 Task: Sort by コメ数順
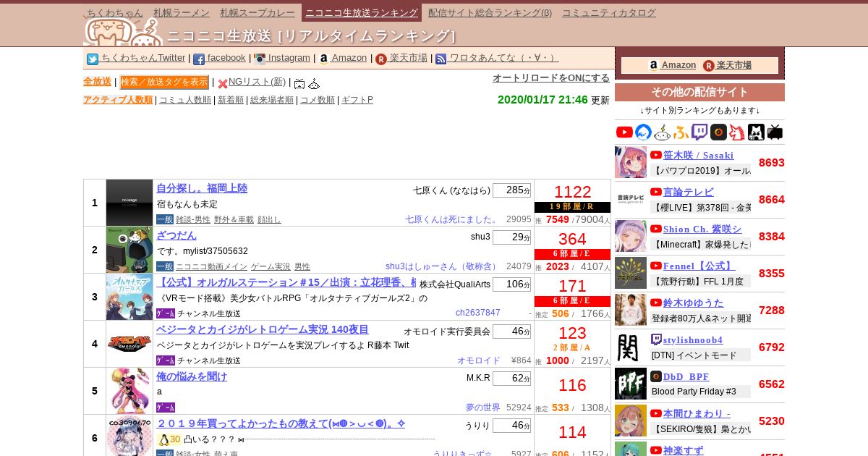(x=318, y=100)
